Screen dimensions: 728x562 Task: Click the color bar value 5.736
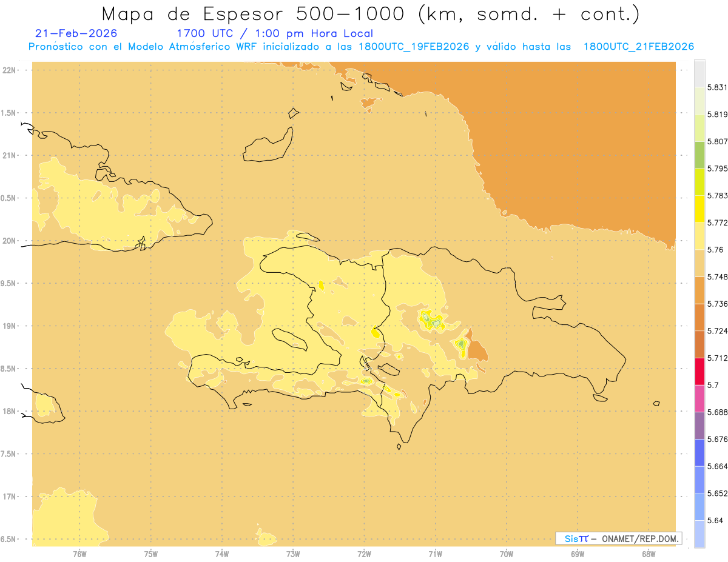pyautogui.click(x=717, y=304)
